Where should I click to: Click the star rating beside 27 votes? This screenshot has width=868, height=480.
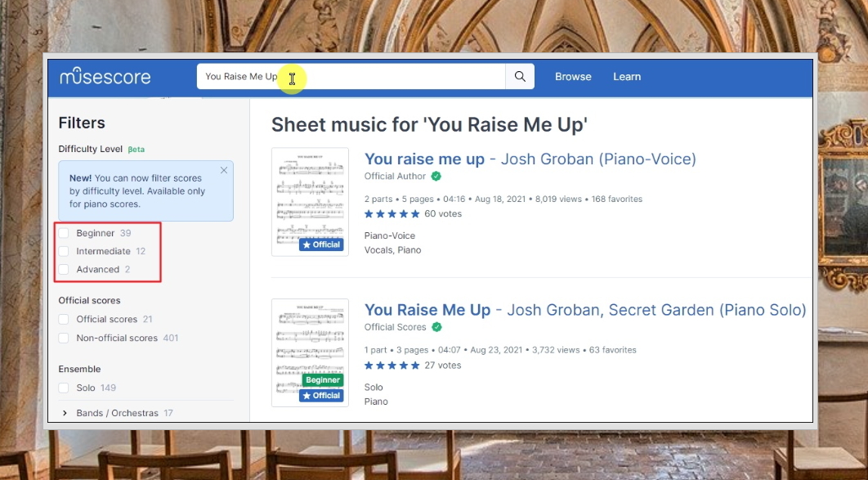(x=392, y=366)
